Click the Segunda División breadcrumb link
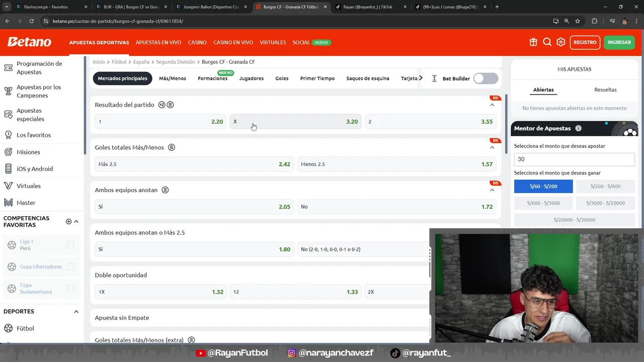 pos(175,62)
